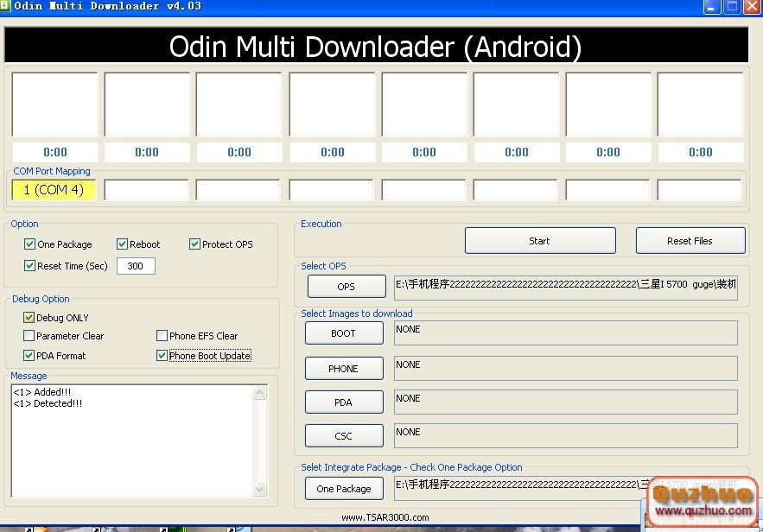The width and height of the screenshot is (763, 532).
Task: Click the Start button
Action: (540, 241)
